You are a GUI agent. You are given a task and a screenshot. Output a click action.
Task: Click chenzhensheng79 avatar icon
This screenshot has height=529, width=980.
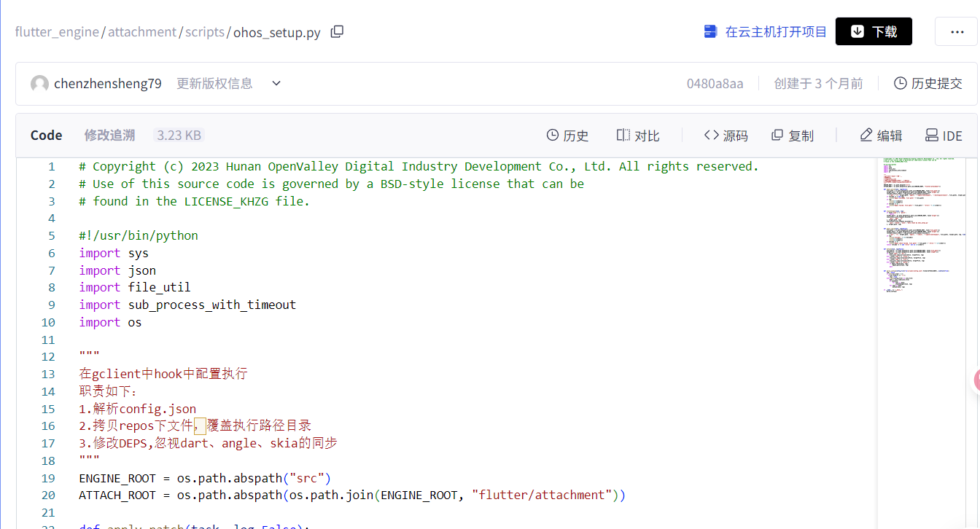tap(39, 84)
